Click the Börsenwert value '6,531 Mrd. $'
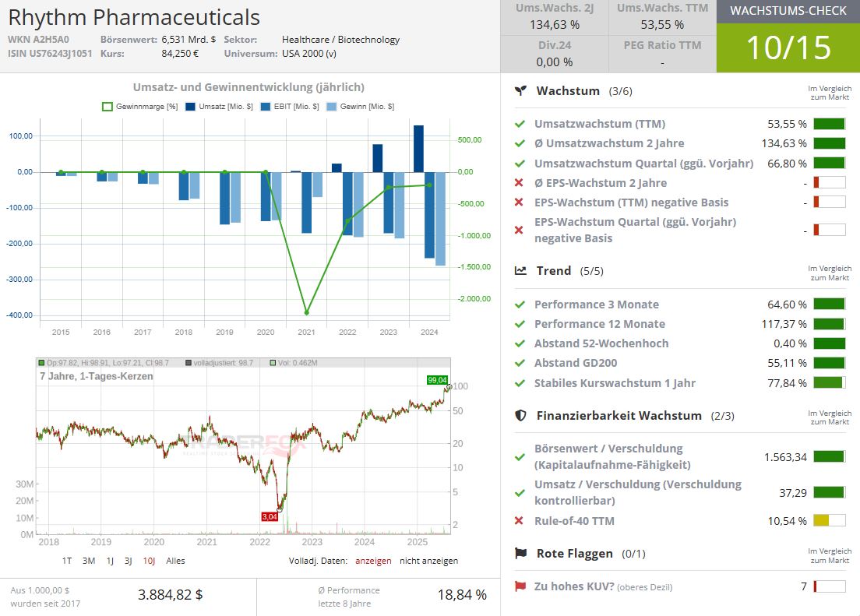This screenshot has width=860, height=616. 189,40
